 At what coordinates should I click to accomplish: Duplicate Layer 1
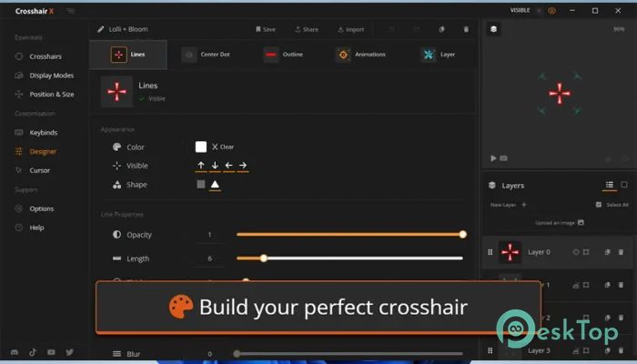[607, 285]
